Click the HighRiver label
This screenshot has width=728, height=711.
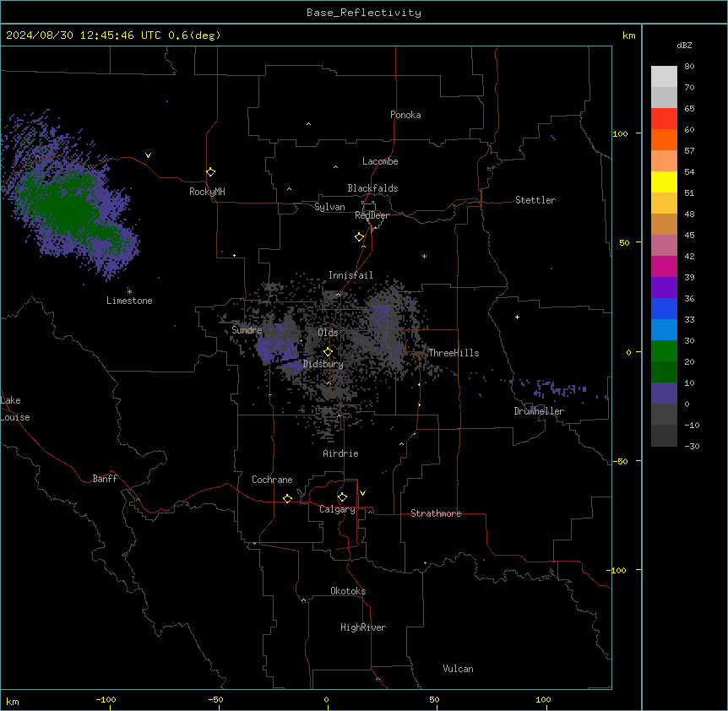tap(363, 627)
